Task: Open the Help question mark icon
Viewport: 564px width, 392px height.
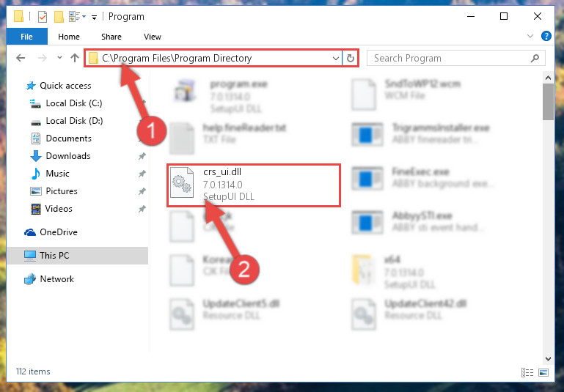Action: coord(546,36)
